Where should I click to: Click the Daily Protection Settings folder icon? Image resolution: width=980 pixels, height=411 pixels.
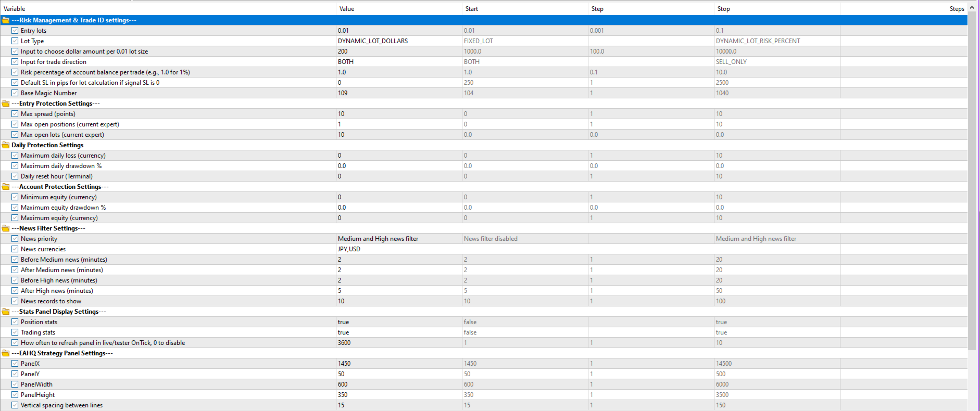(6, 145)
